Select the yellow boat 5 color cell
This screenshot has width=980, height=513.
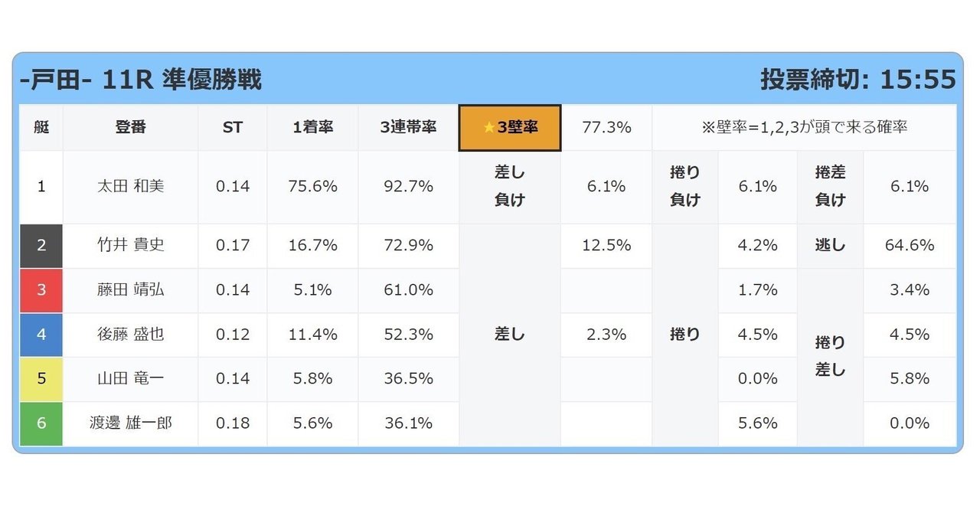pyautogui.click(x=41, y=378)
